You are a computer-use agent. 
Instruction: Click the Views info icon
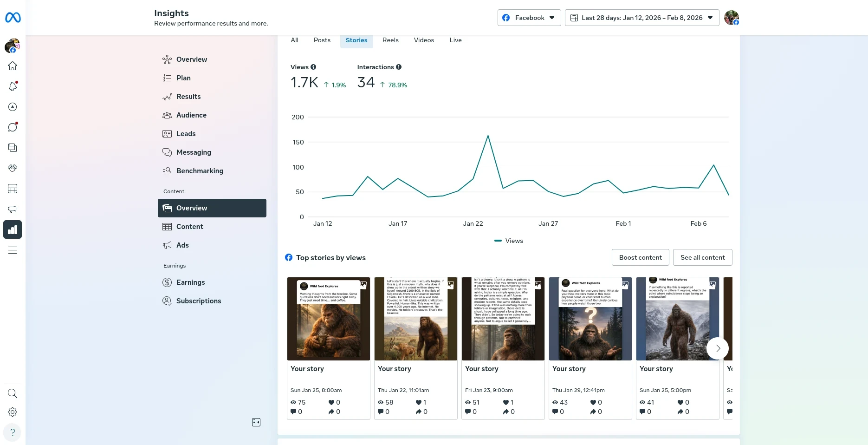(313, 67)
